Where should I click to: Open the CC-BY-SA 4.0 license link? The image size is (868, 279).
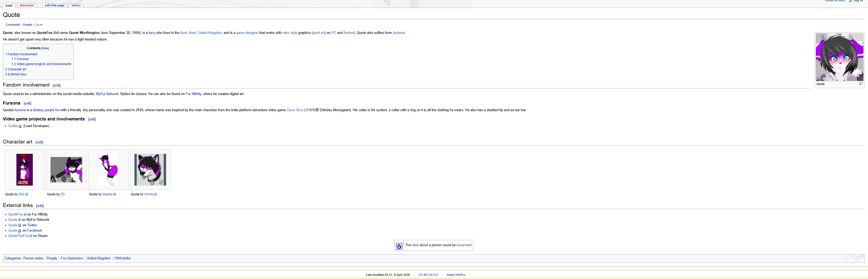[x=428, y=275]
